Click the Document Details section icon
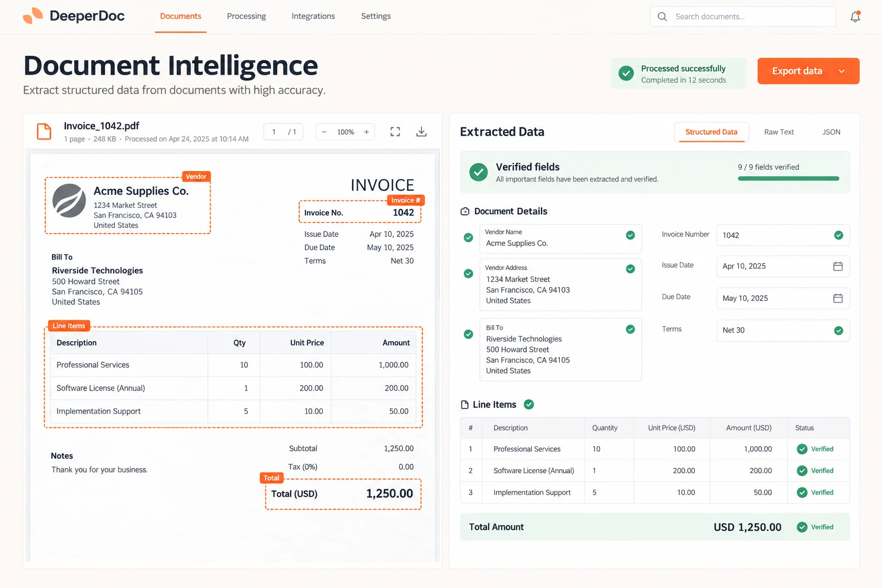 coord(465,211)
